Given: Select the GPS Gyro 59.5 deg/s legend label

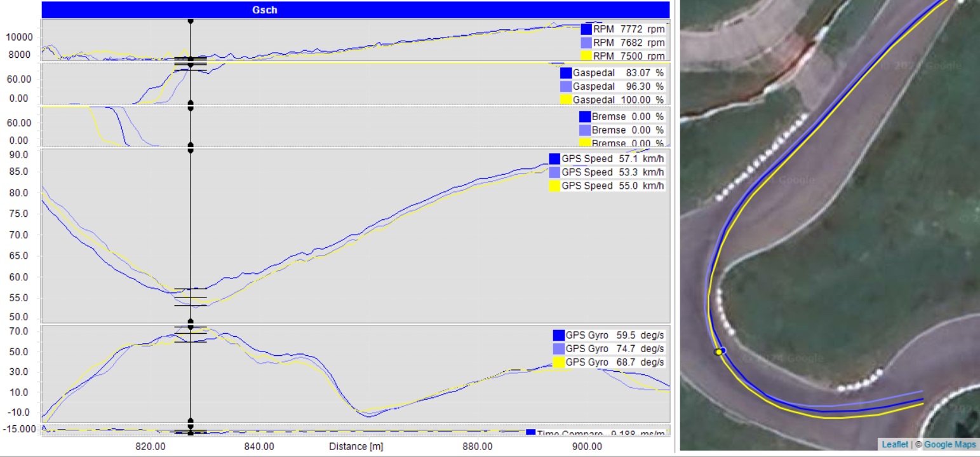Looking at the screenshot, I should tap(615, 335).
